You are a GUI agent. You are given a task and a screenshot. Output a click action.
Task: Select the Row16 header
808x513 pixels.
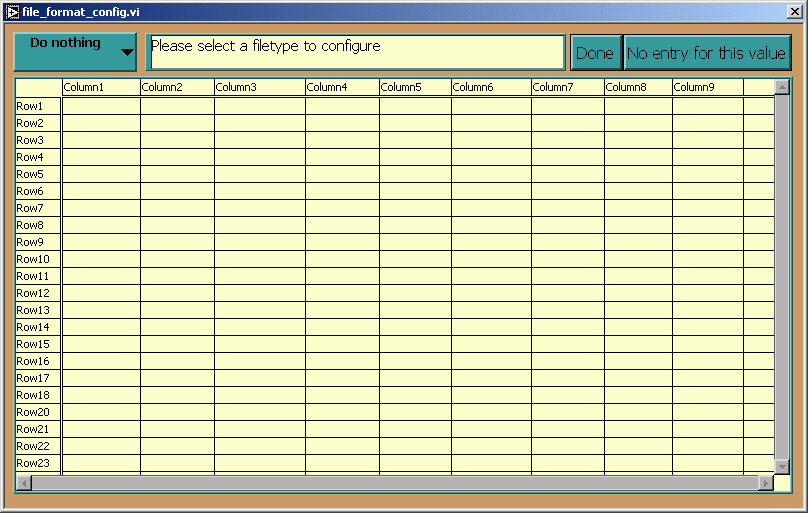pyautogui.click(x=38, y=361)
